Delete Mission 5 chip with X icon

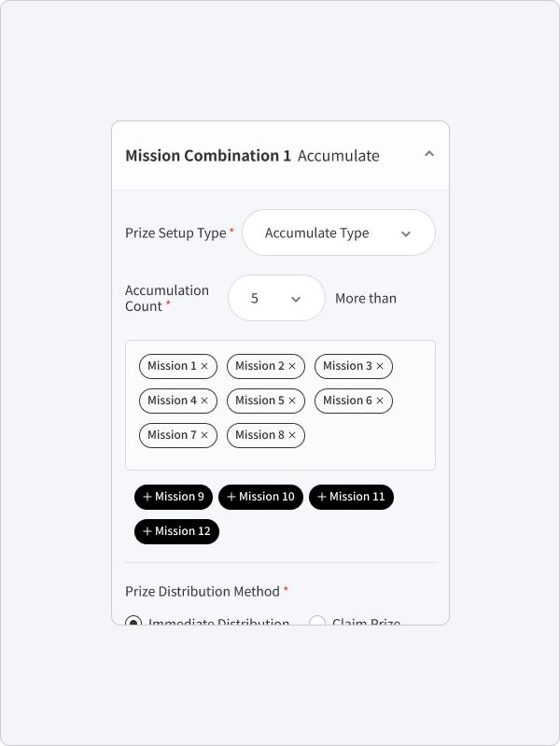pos(292,401)
